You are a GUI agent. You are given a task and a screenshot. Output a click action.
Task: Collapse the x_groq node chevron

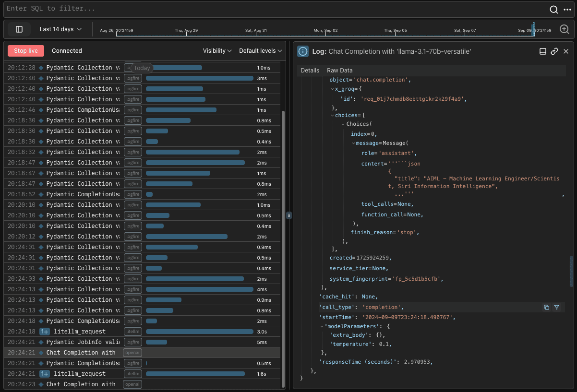pyautogui.click(x=332, y=89)
